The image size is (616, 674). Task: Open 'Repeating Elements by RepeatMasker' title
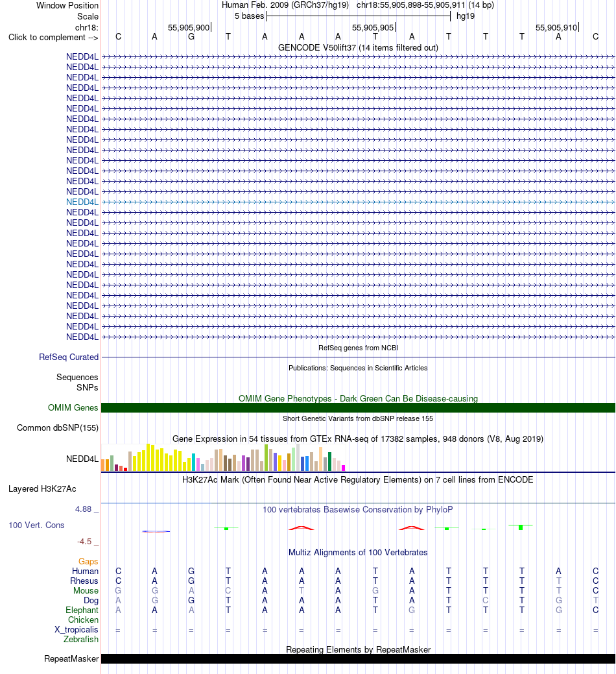coord(358,649)
